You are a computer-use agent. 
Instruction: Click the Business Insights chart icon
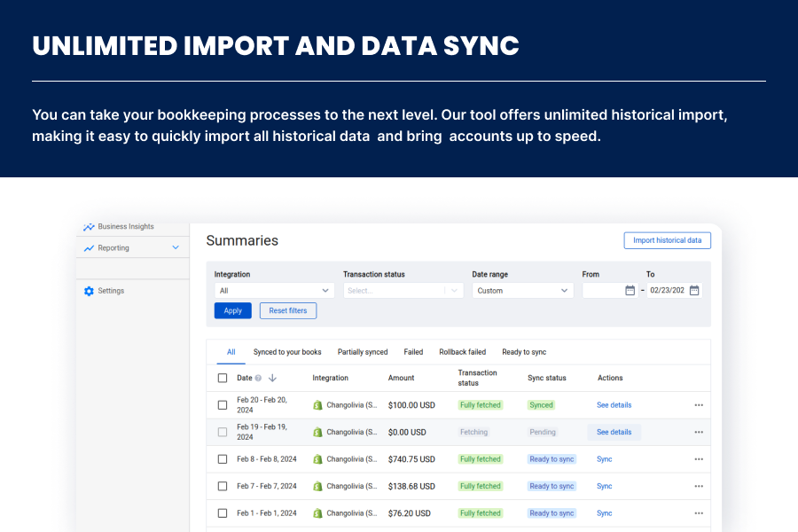[x=89, y=227]
